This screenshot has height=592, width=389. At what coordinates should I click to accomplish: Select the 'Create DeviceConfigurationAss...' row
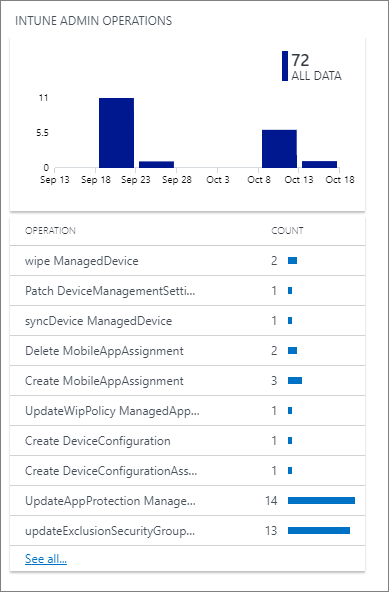coord(187,470)
